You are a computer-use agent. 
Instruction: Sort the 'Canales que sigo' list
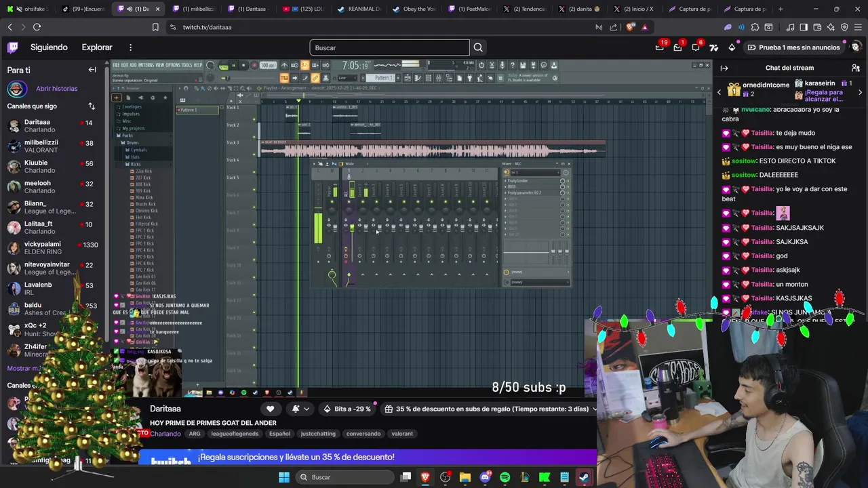point(92,106)
